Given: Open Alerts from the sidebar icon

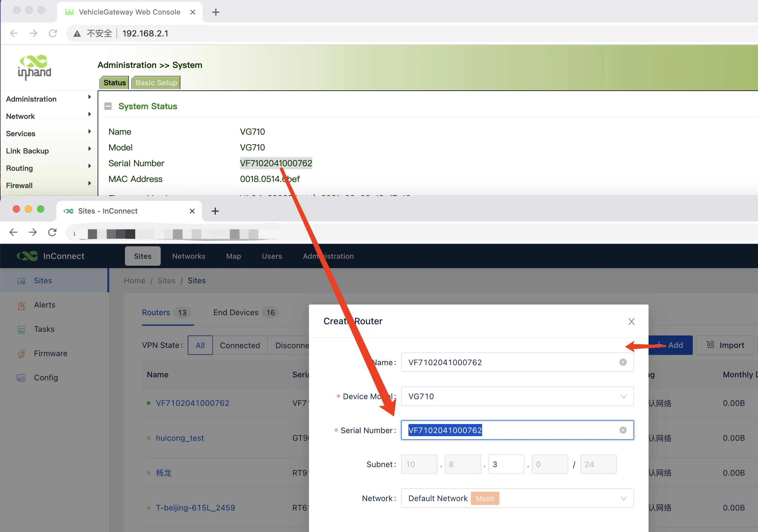Looking at the screenshot, I should [x=21, y=305].
